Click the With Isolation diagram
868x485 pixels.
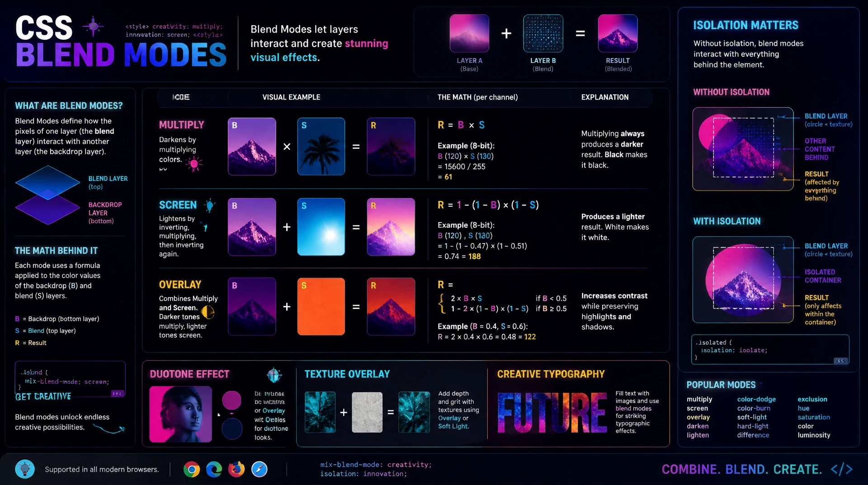click(x=743, y=279)
